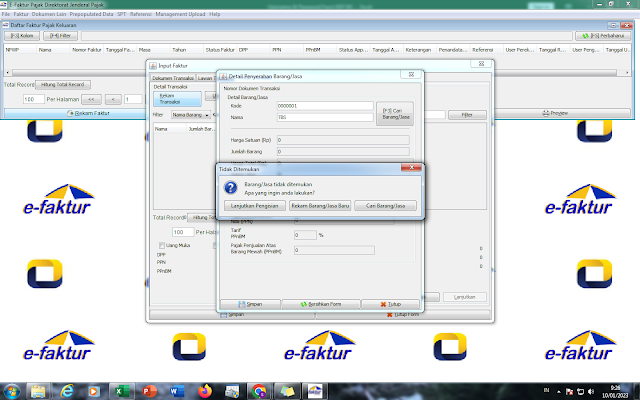The height and width of the screenshot is (400, 640).
Task: Open the SPT menu
Action: (122, 14)
